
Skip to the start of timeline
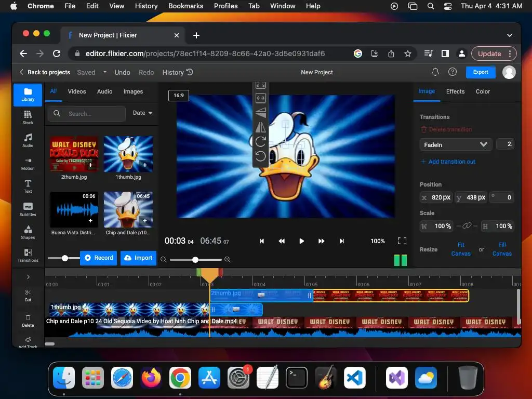[261, 241]
